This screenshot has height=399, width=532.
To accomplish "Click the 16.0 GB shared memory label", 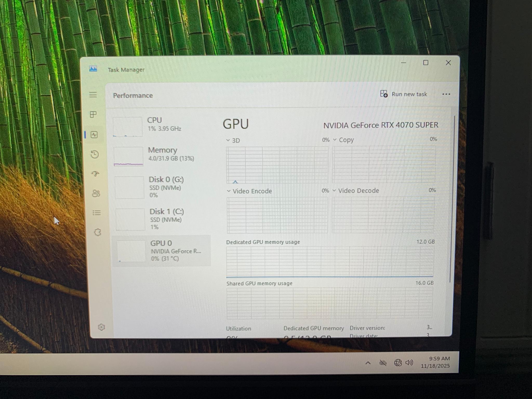I will coord(424,283).
